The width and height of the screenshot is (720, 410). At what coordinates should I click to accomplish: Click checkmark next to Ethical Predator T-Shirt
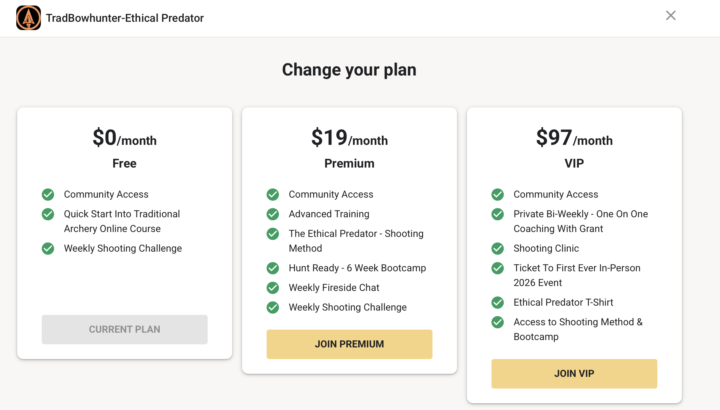(498, 302)
